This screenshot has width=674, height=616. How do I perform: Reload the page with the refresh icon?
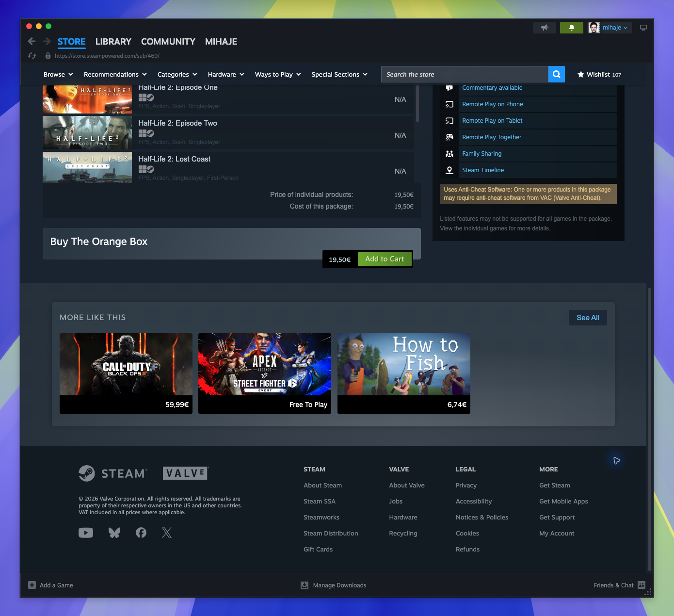(x=32, y=56)
